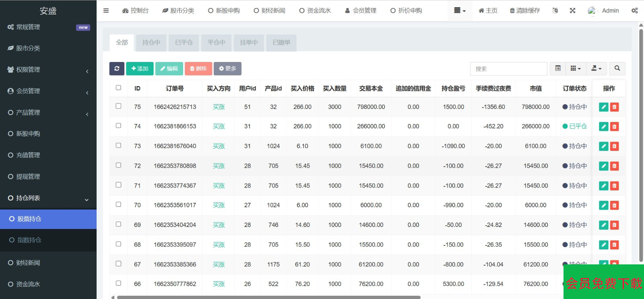Select the checkbox for row ID 74
Image resolution: width=644 pixels, height=299 pixels.
pyautogui.click(x=118, y=126)
